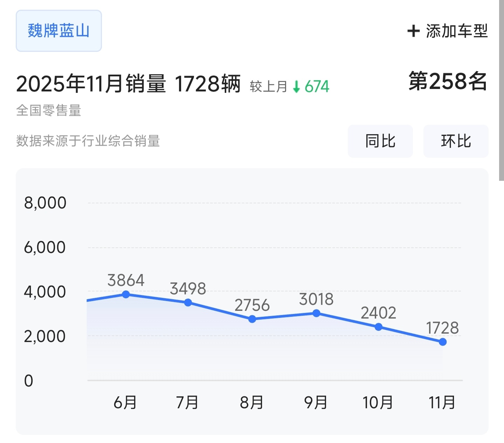Click the 6月 axis label
Screen dimensions: 504x443
pos(125,402)
